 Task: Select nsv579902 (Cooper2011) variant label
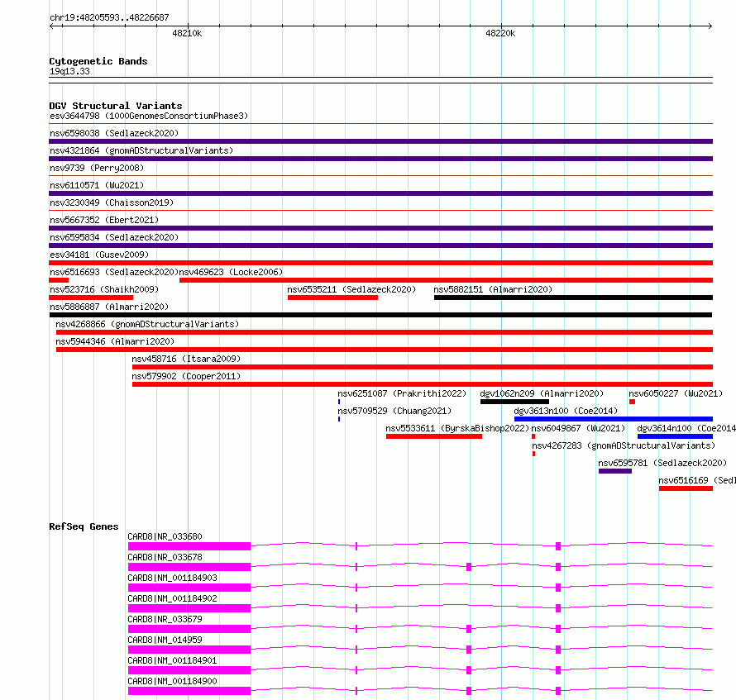coord(186,376)
